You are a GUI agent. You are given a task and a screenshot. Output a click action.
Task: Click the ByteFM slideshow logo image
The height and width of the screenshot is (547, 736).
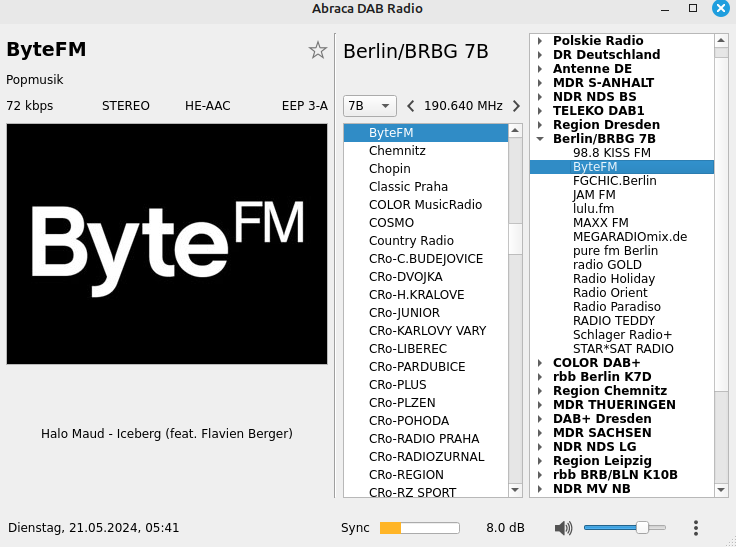pos(167,244)
